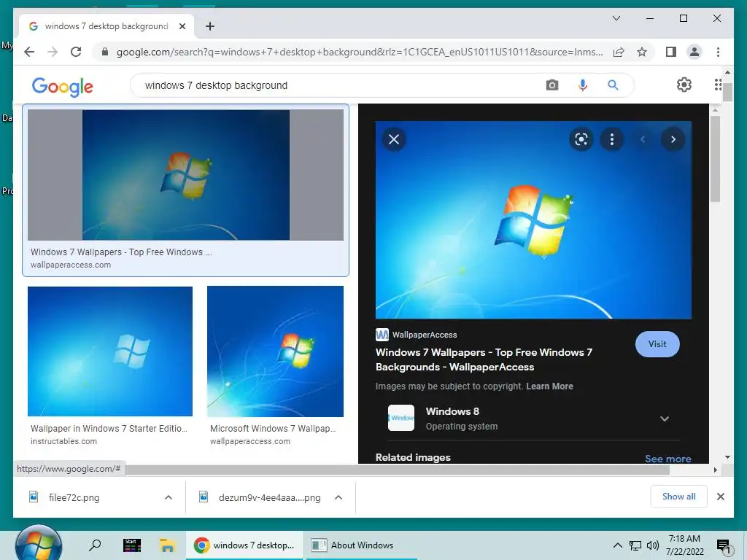Click See more related images
Viewport: 747px width, 560px height.
point(668,459)
